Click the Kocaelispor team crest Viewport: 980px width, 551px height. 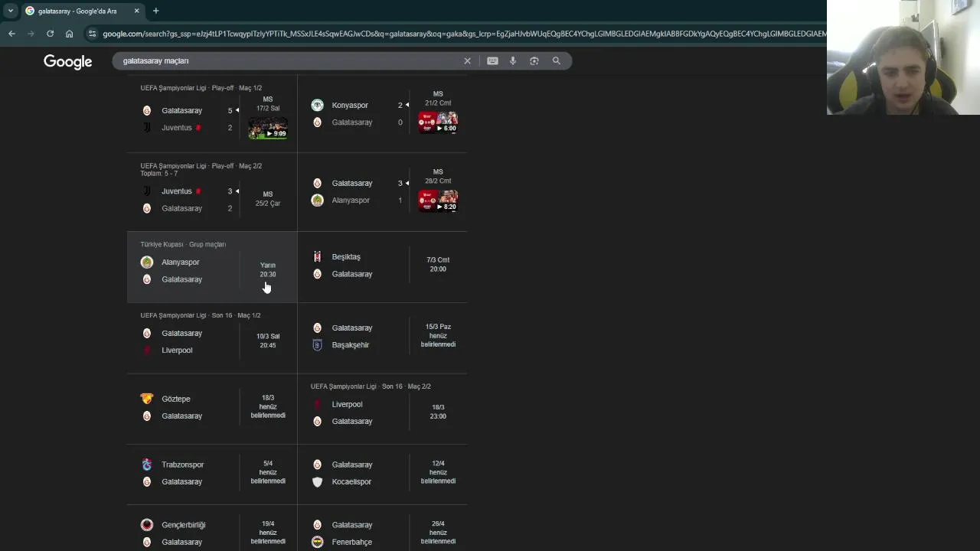(x=317, y=481)
